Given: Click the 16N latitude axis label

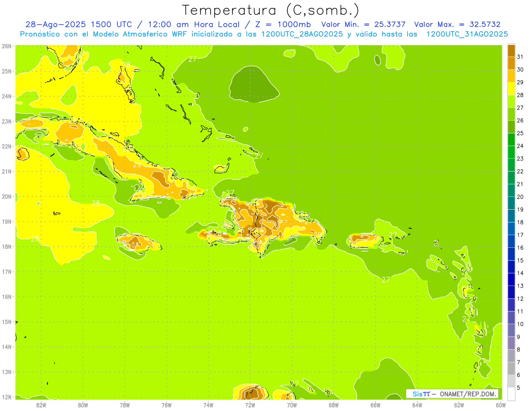Looking at the screenshot, I should click(6, 297).
